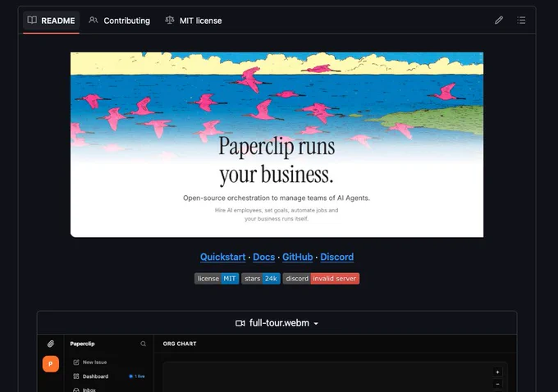
Task: Zoom in with the org chart plus button
Action: tap(497, 372)
